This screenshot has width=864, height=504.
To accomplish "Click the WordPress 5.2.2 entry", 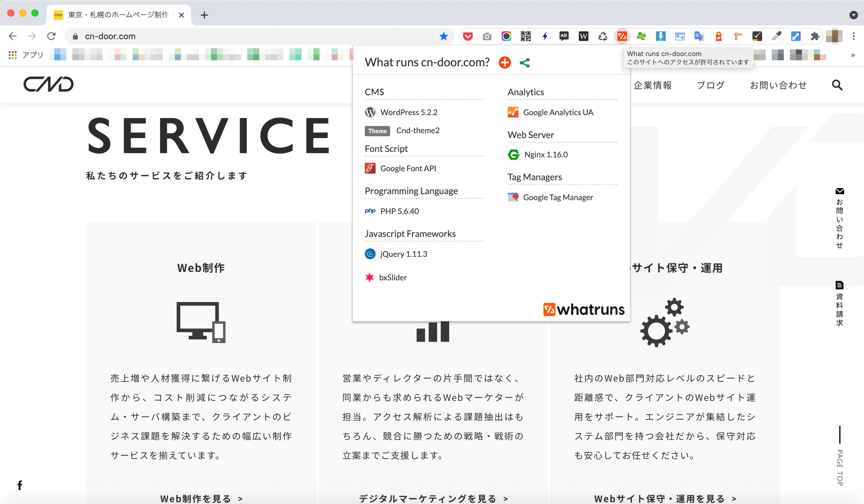I will tap(401, 112).
